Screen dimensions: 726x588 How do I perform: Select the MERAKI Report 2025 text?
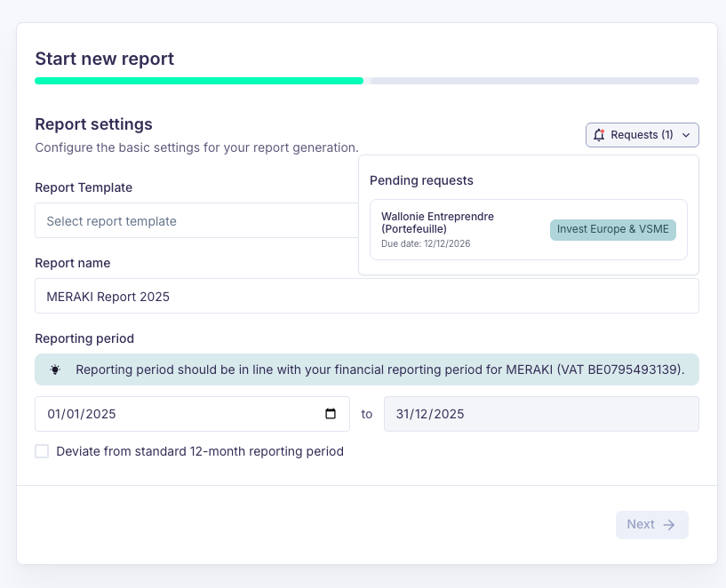tap(109, 296)
